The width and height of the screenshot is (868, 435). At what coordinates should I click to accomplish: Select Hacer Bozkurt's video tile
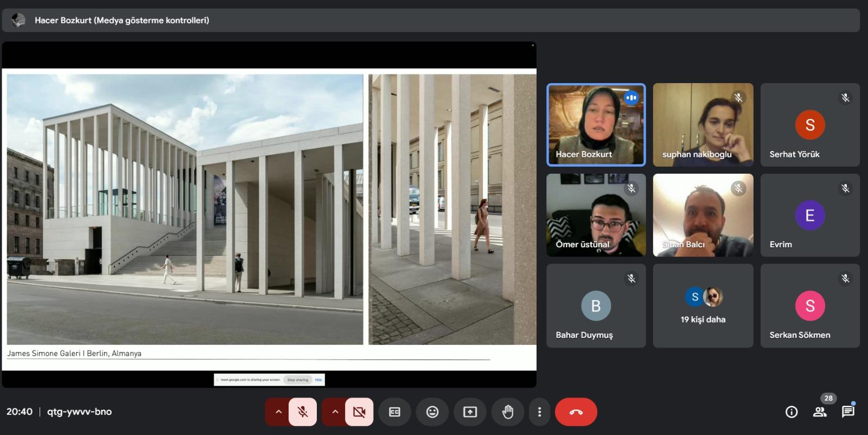tap(596, 124)
